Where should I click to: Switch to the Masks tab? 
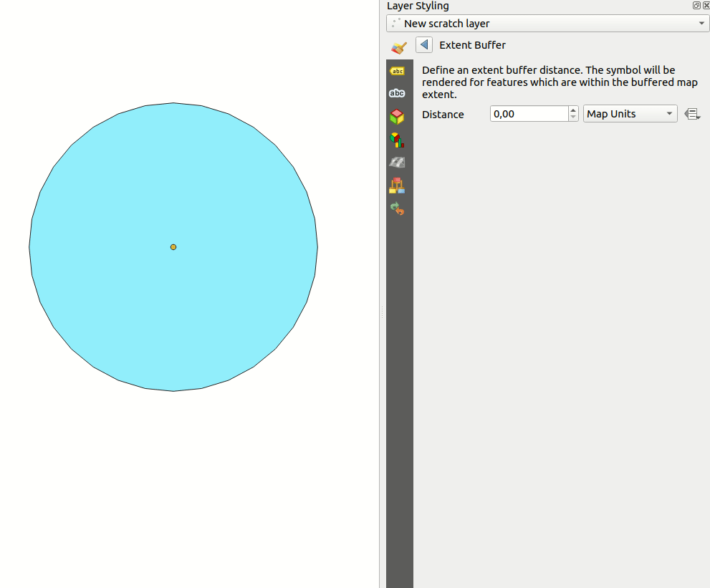pyautogui.click(x=398, y=93)
